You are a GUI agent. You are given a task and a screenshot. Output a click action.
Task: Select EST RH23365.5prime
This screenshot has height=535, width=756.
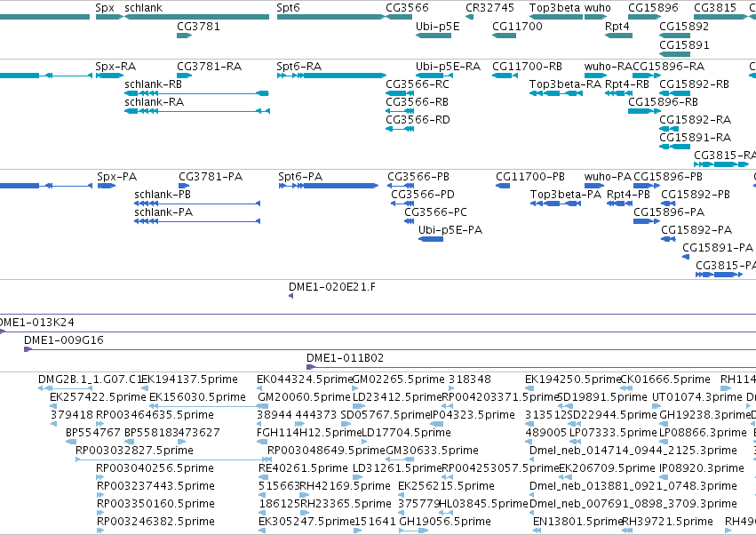pyautogui.click(x=346, y=504)
